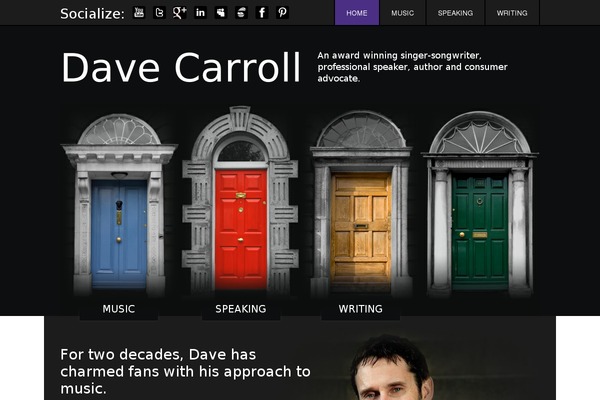Screen dimensions: 600x400
Task: Go to SPEAKING in the top navigation bar
Action: click(455, 13)
